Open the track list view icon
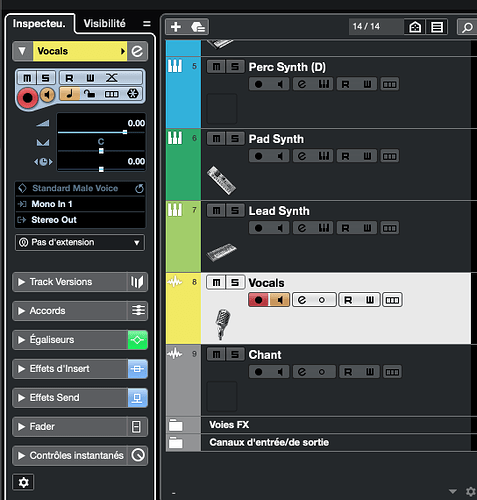This screenshot has width=477, height=500. coord(437,27)
